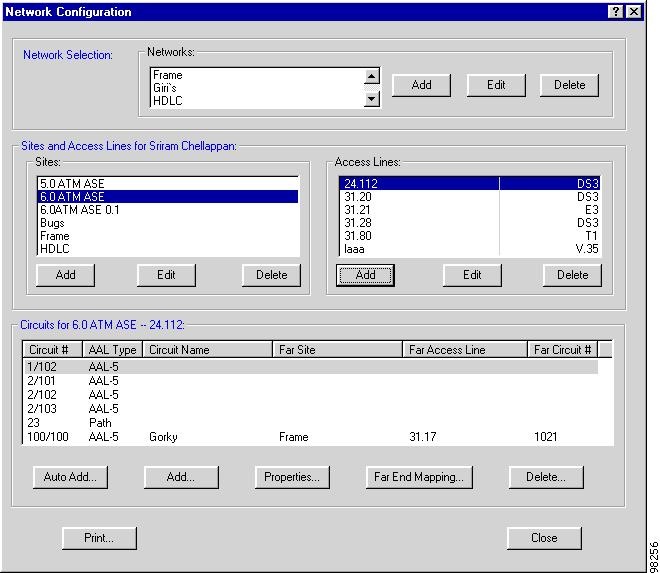Screen dimensions: 660x573
Task: Print the network configuration
Action: pos(99,538)
